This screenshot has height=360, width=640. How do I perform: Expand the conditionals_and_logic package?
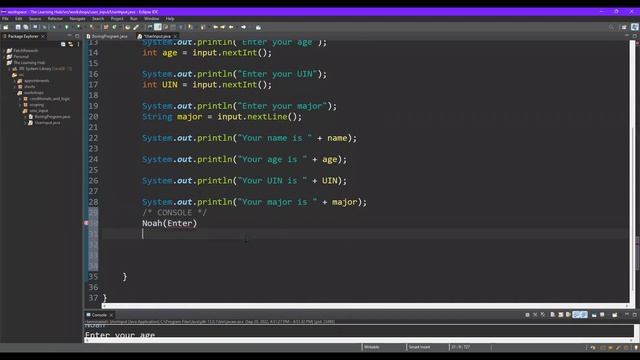[20, 99]
